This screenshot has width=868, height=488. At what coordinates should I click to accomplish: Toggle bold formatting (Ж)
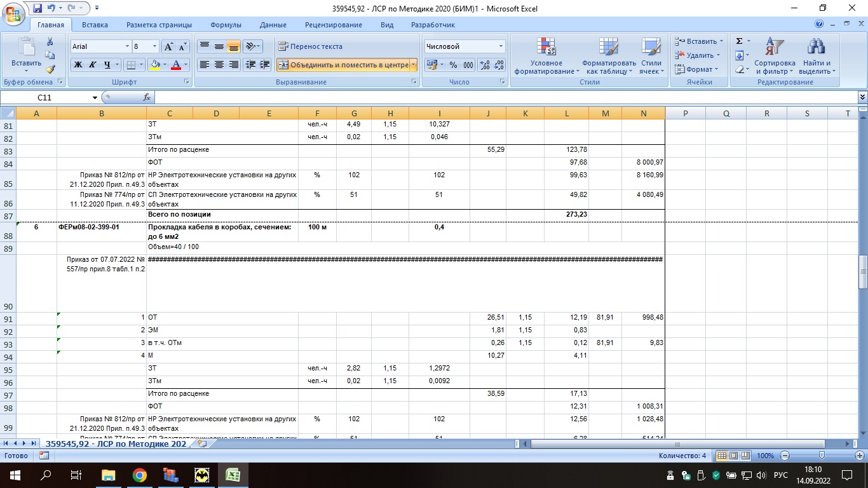pyautogui.click(x=78, y=65)
